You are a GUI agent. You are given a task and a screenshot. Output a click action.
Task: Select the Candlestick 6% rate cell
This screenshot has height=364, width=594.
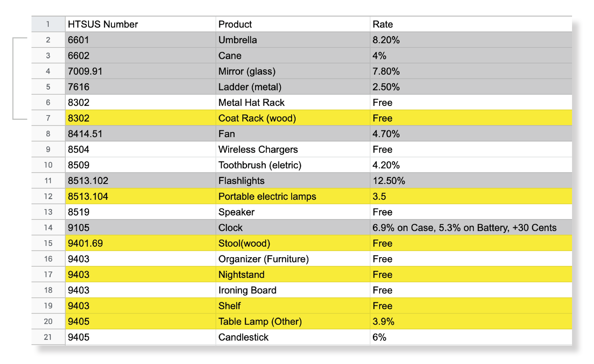point(471,337)
